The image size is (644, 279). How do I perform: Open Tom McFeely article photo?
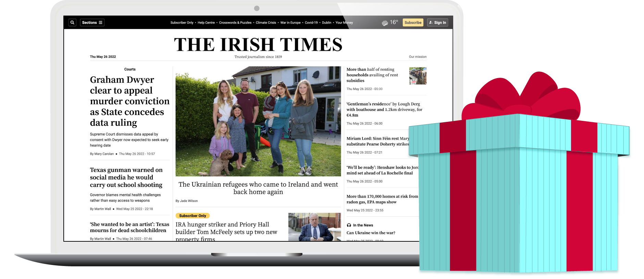[314, 227]
